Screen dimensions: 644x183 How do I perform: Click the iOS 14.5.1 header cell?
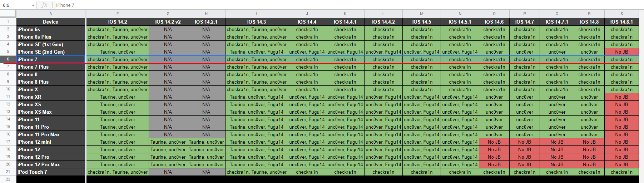460,22
